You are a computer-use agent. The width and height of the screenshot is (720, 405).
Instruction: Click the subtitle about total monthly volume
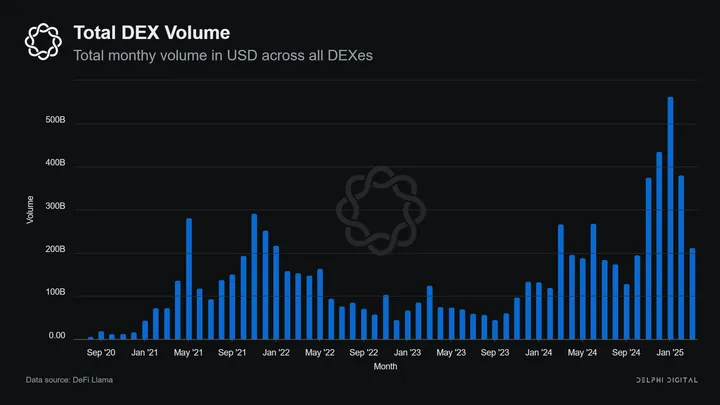[x=223, y=54]
